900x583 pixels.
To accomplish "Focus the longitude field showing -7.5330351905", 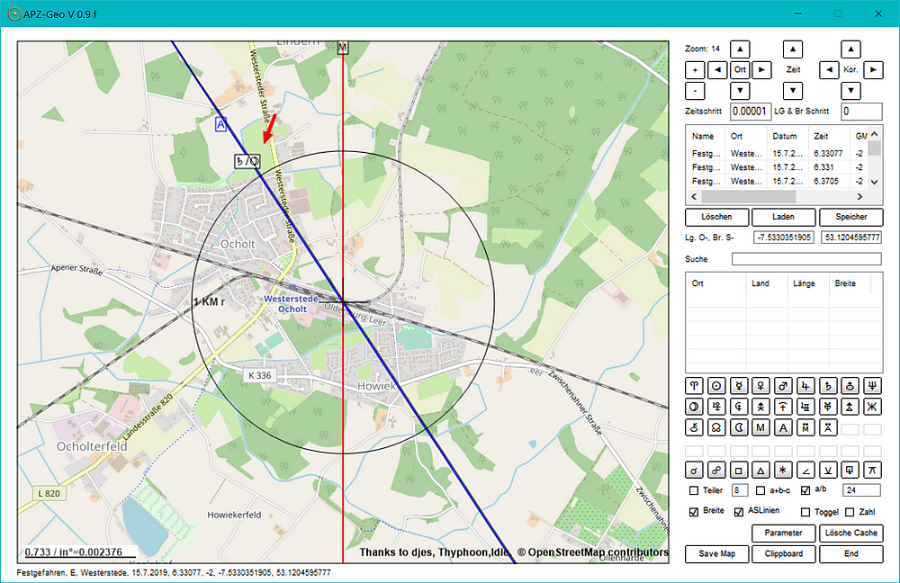I will pyautogui.click(x=783, y=238).
